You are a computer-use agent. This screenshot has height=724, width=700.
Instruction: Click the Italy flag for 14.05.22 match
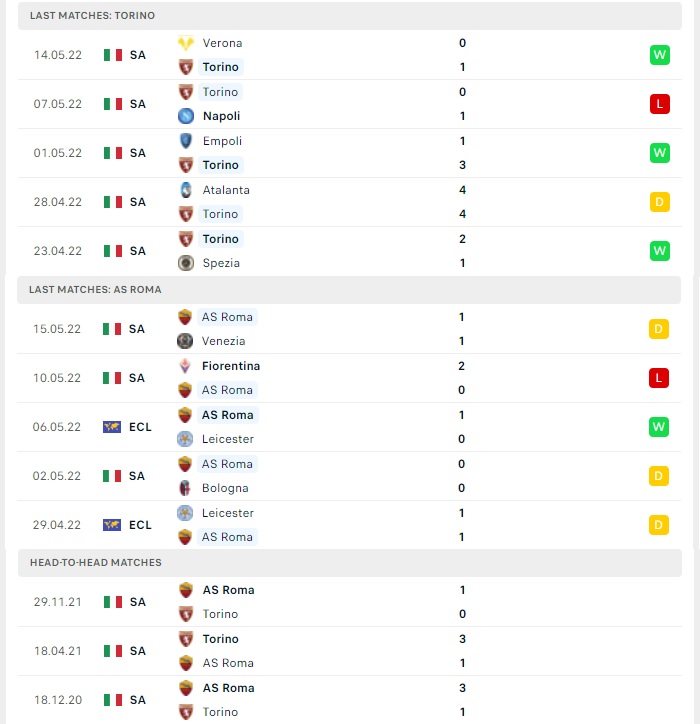pyautogui.click(x=113, y=55)
